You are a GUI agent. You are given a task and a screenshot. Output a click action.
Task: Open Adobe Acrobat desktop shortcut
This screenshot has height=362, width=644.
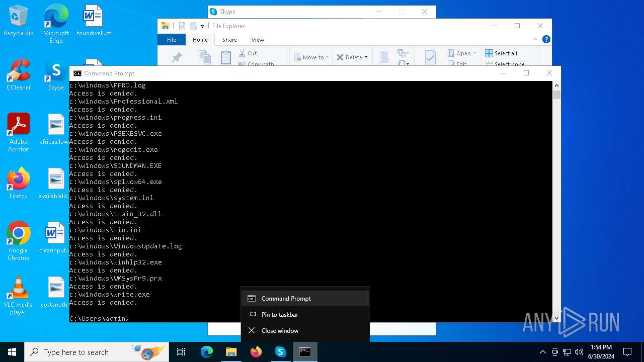coord(19,133)
